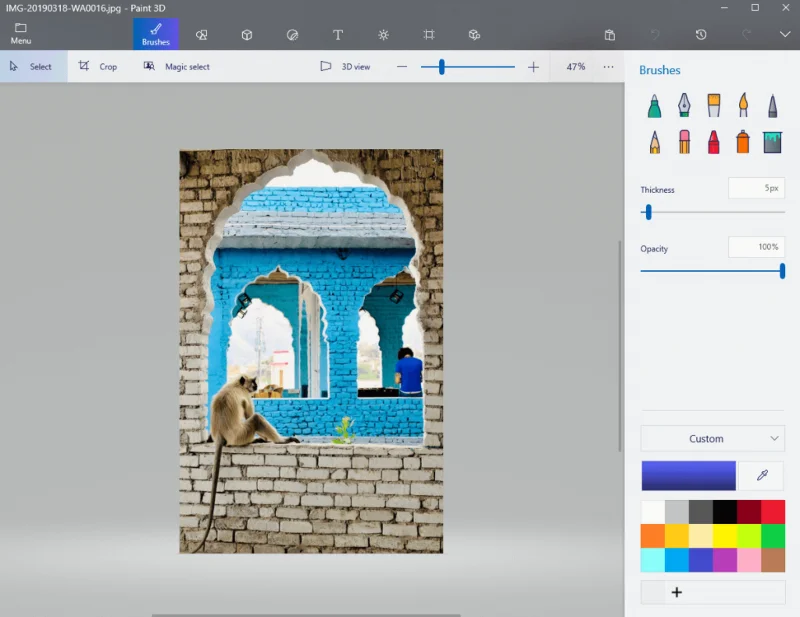Open the Stickers panel
This screenshot has width=800, height=617.
point(292,34)
